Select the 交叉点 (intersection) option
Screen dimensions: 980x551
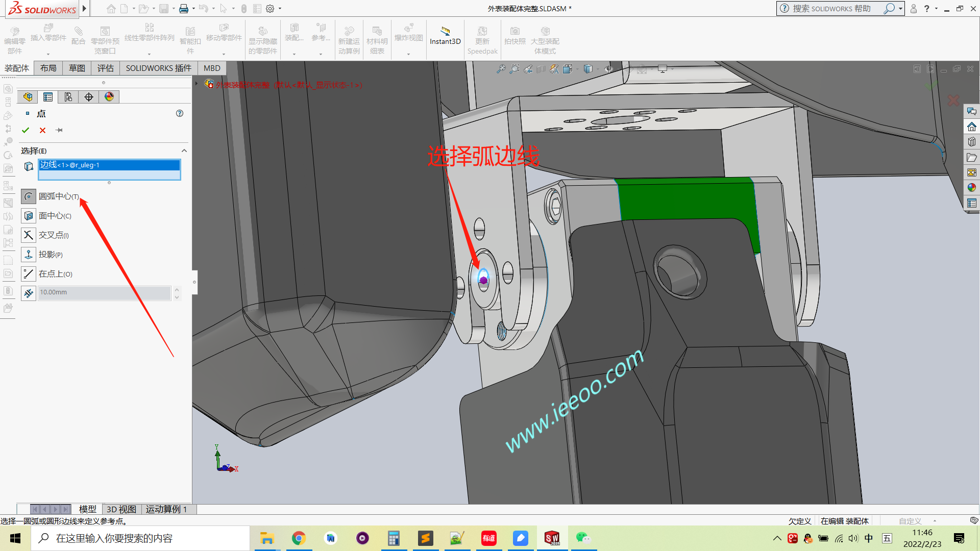point(29,235)
